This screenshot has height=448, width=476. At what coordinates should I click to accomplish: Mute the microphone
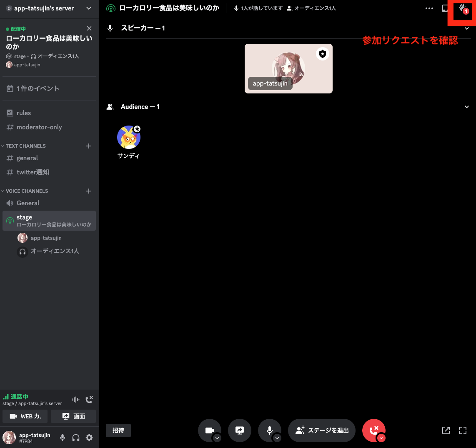point(270,430)
